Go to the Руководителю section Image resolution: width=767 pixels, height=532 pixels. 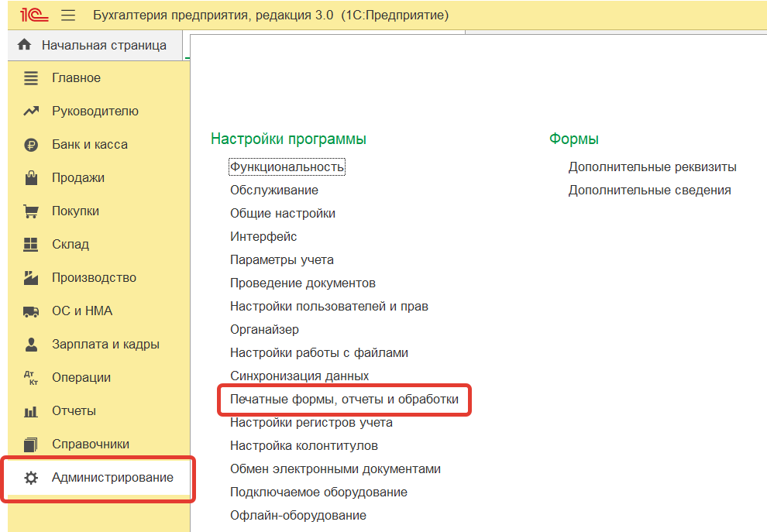tap(95, 112)
